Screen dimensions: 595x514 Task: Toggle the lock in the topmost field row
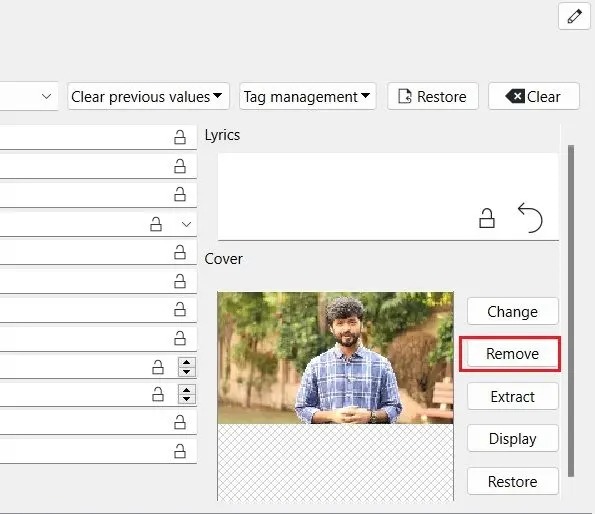coord(180,137)
